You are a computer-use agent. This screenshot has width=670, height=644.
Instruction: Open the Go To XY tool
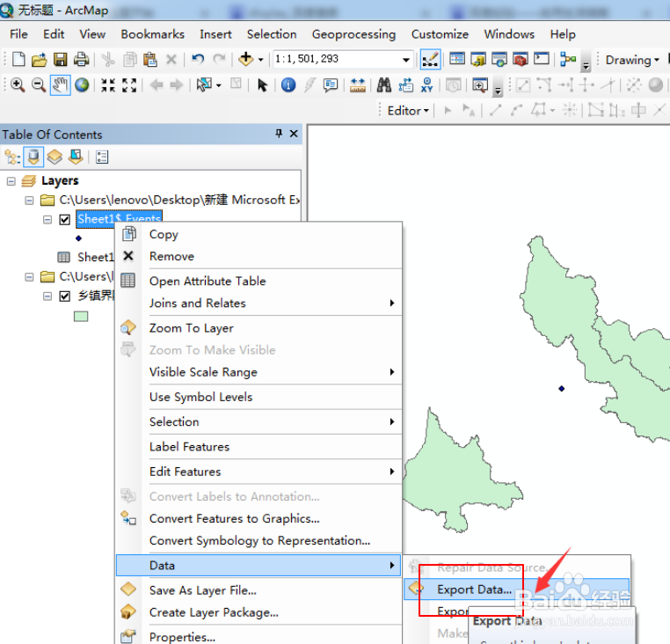coord(426,84)
